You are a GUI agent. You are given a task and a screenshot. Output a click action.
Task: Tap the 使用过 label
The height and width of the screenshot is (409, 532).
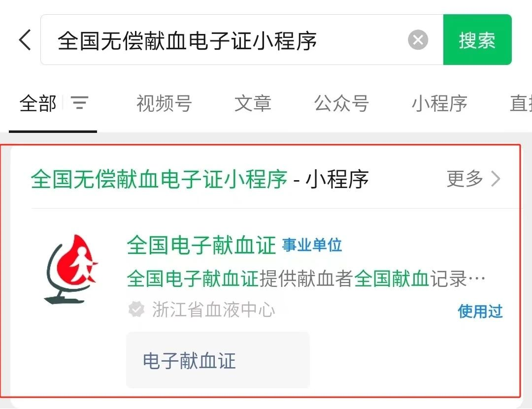click(x=480, y=311)
